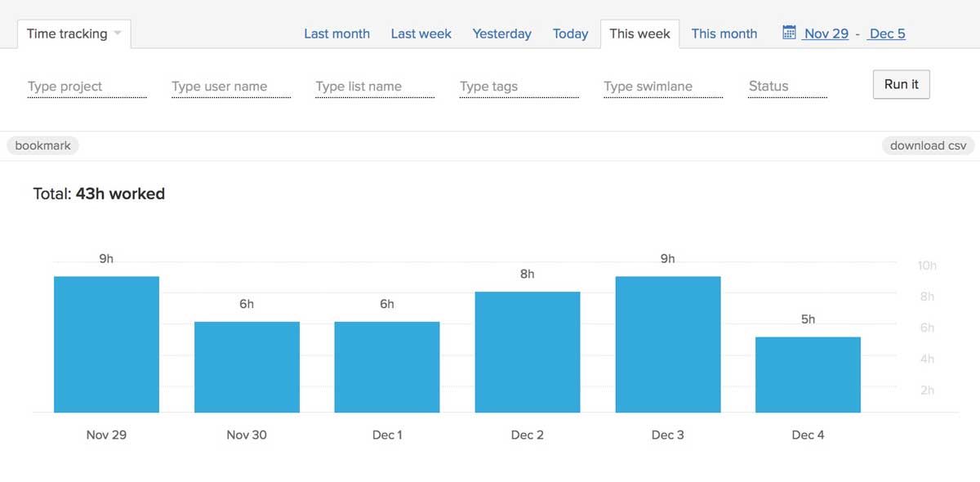The image size is (980, 482).
Task: Bookmark the current report
Action: (42, 145)
